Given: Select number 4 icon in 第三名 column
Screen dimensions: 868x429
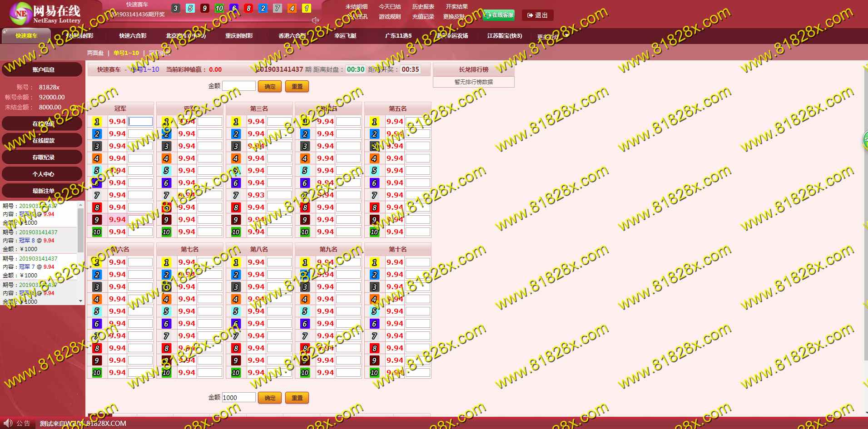Looking at the screenshot, I should [x=236, y=158].
